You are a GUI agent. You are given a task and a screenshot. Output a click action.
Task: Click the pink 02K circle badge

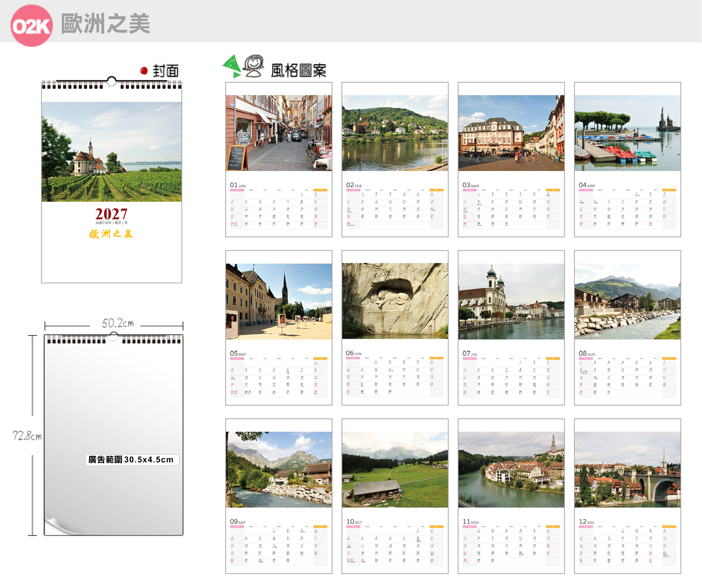pos(32,26)
